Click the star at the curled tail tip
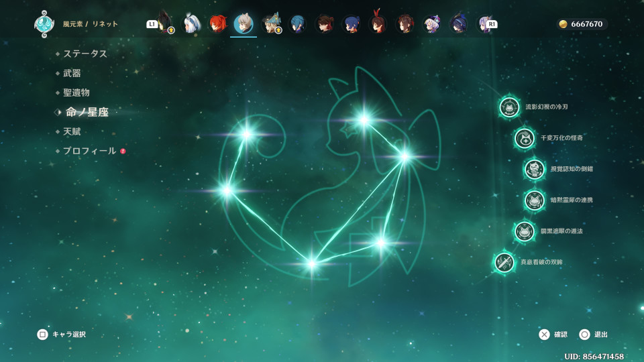Viewport: 644px width, 362px height. 246,134
